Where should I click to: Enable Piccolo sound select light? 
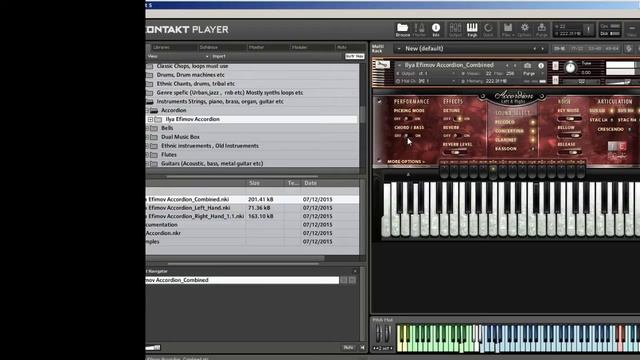click(532, 122)
